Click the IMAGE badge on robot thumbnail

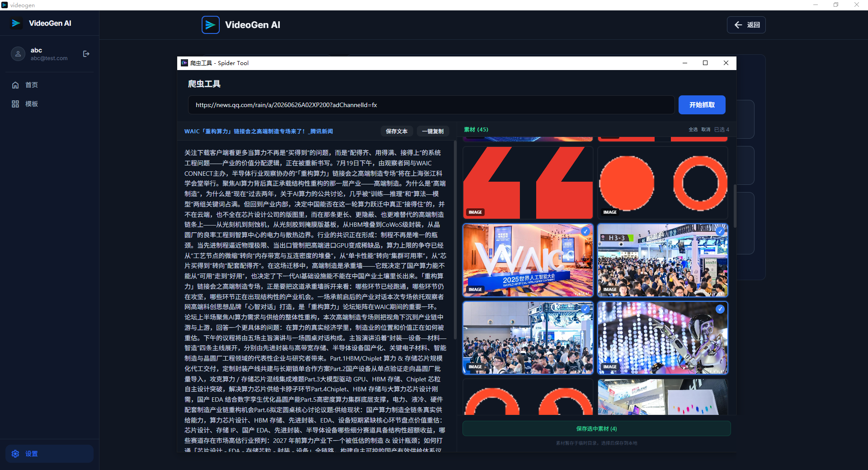click(610, 367)
